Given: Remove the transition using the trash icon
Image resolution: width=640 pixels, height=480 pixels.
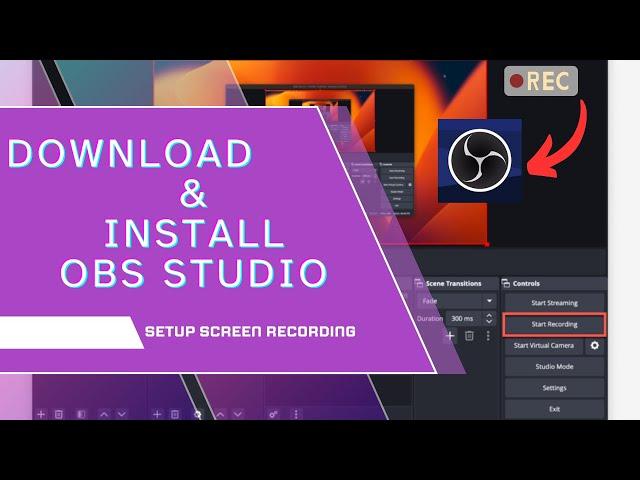Looking at the screenshot, I should [x=469, y=336].
